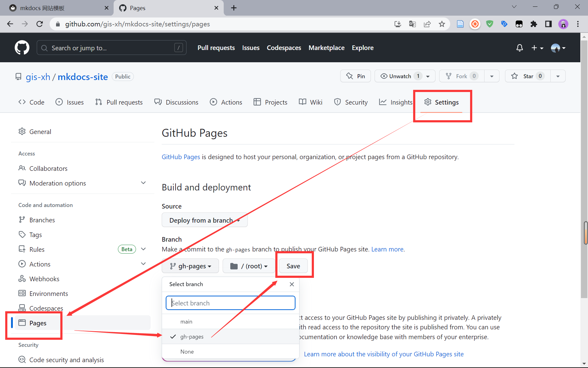Open gh-pages branch selector
The width and height of the screenshot is (588, 368).
point(190,266)
